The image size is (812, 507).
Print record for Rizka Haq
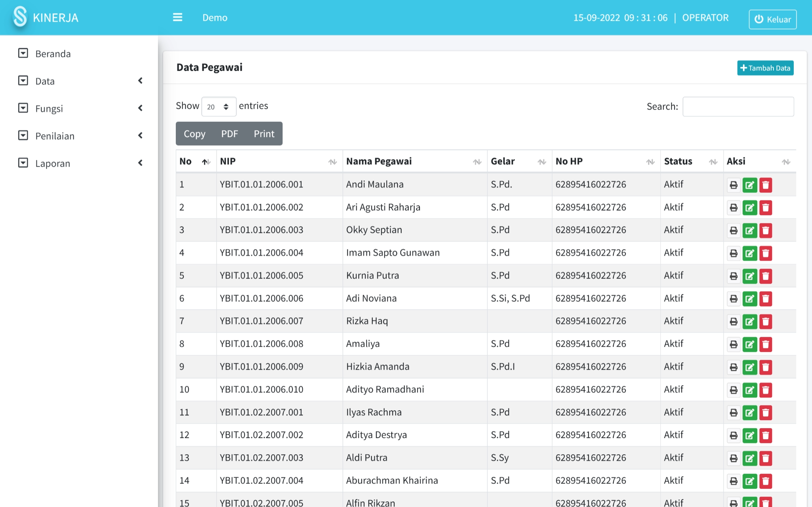click(x=733, y=322)
